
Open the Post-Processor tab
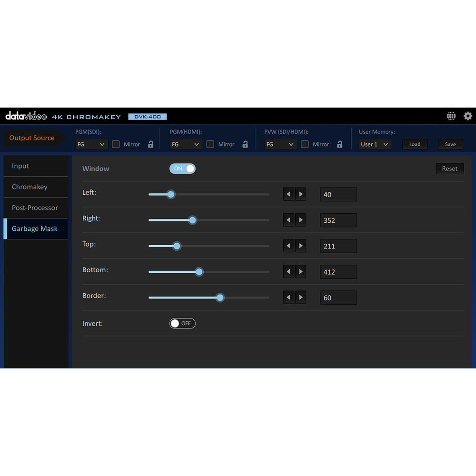coord(35,208)
